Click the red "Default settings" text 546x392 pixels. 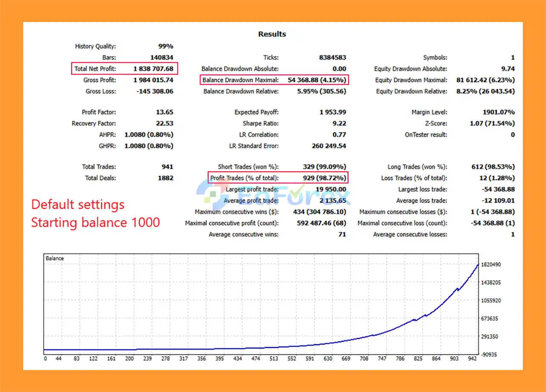[x=78, y=205]
